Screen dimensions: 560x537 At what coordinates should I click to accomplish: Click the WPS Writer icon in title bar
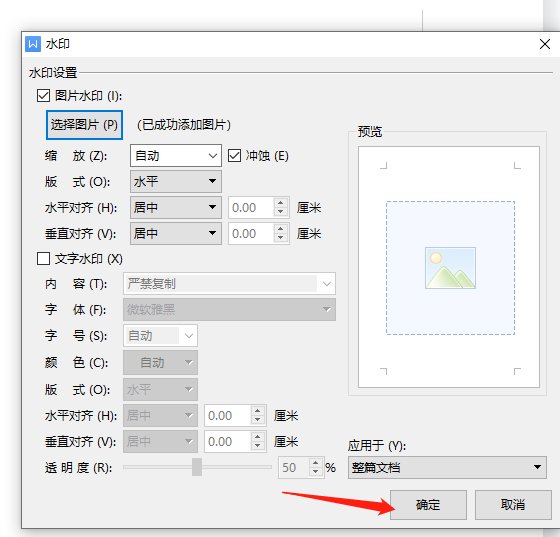(33, 44)
